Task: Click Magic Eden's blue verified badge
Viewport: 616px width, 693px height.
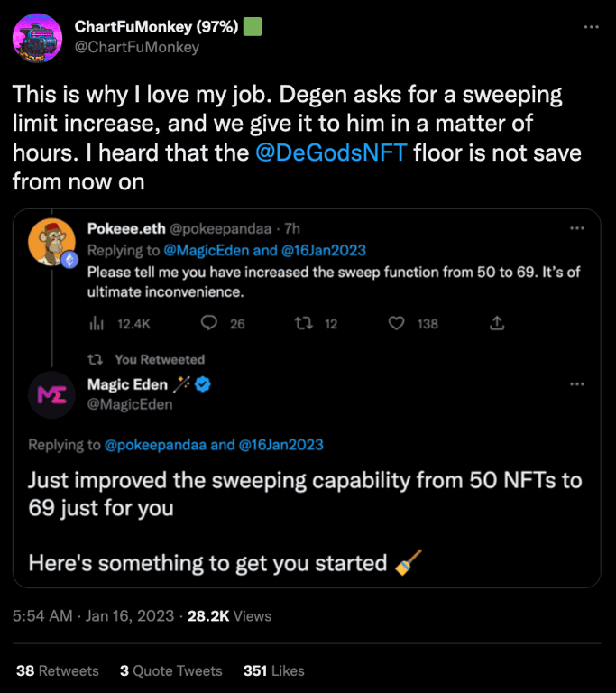Action: pyautogui.click(x=204, y=385)
